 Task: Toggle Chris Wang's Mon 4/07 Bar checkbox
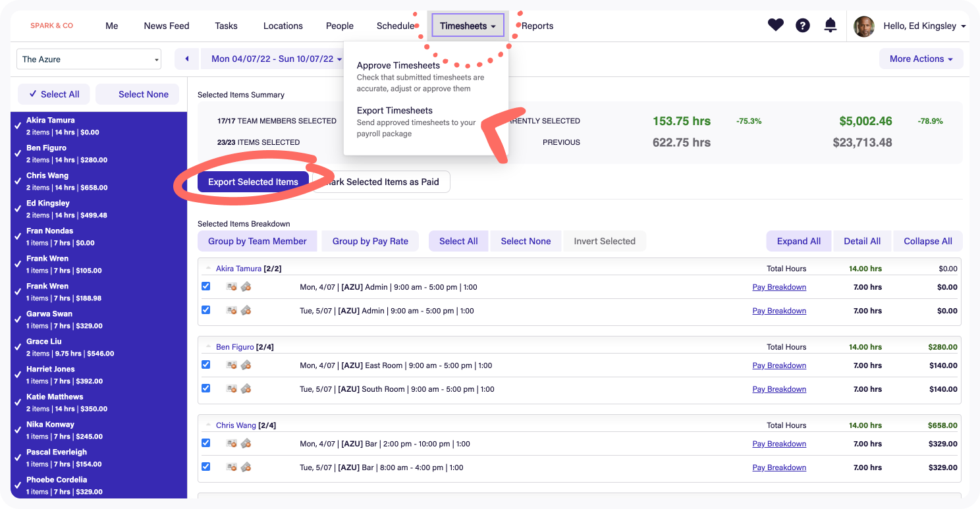pos(206,443)
